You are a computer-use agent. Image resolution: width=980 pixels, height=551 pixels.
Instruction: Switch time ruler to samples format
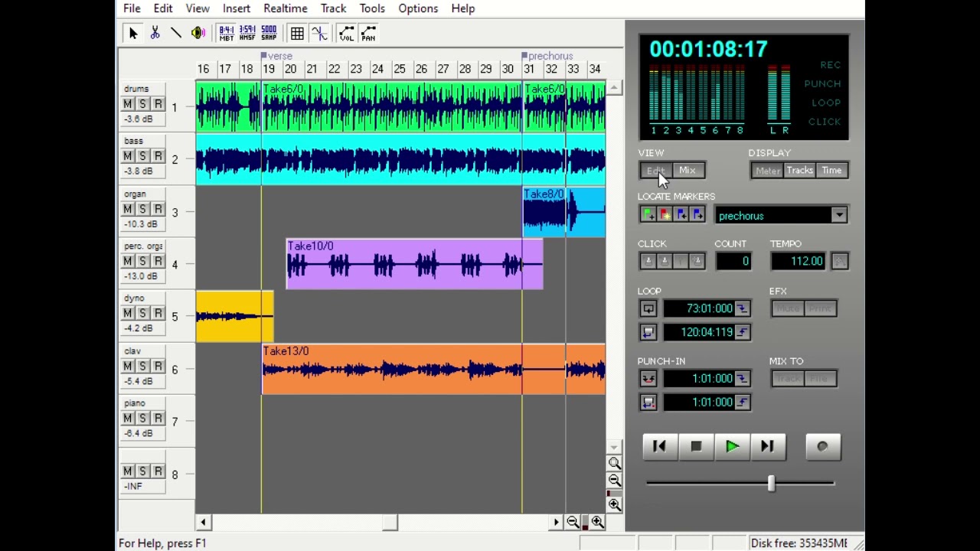[269, 33]
